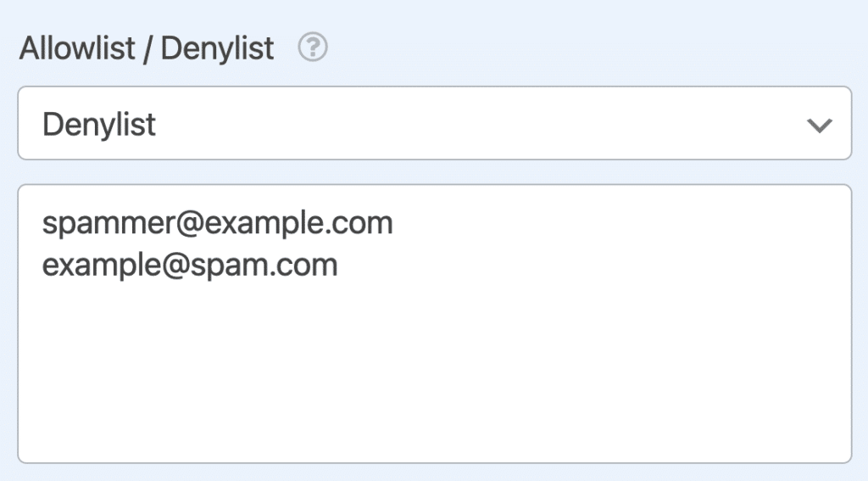Viewport: 868px width, 481px height.
Task: Click the blank middle of the select box
Action: 476,124
